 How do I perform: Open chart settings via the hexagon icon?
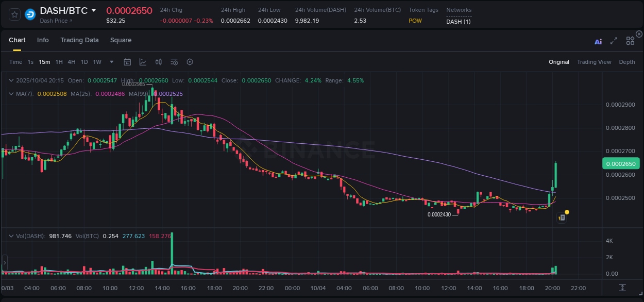pyautogui.click(x=190, y=62)
